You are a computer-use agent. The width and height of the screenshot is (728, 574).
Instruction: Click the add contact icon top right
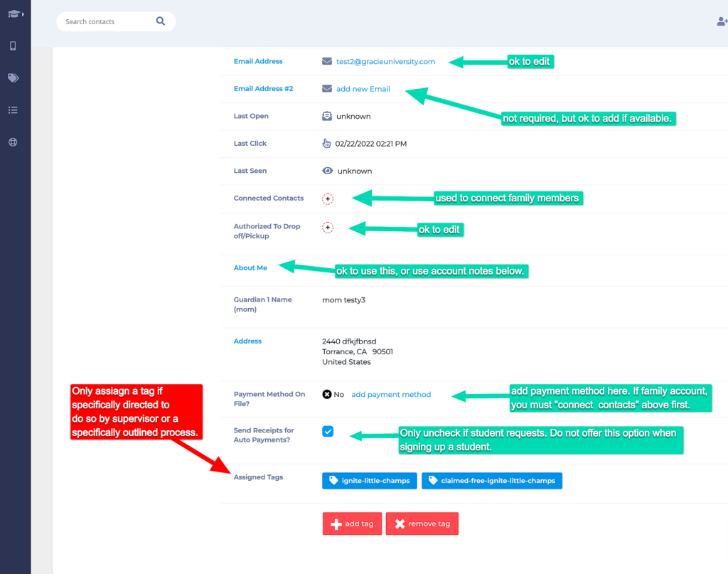[x=721, y=21]
